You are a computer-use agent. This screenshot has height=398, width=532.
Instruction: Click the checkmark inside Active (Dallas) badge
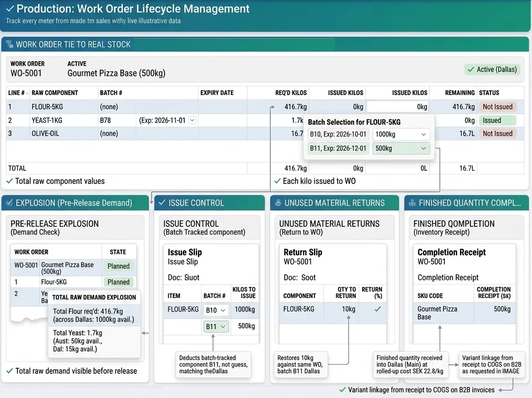click(471, 69)
